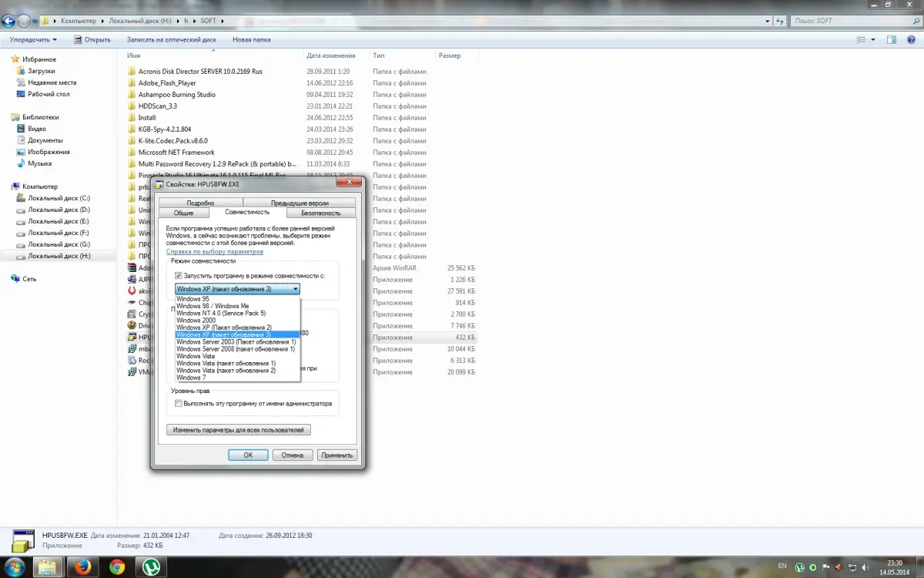The image size is (924, 578).
Task: Click the Acronis Disk Director folder icon
Action: 132,72
